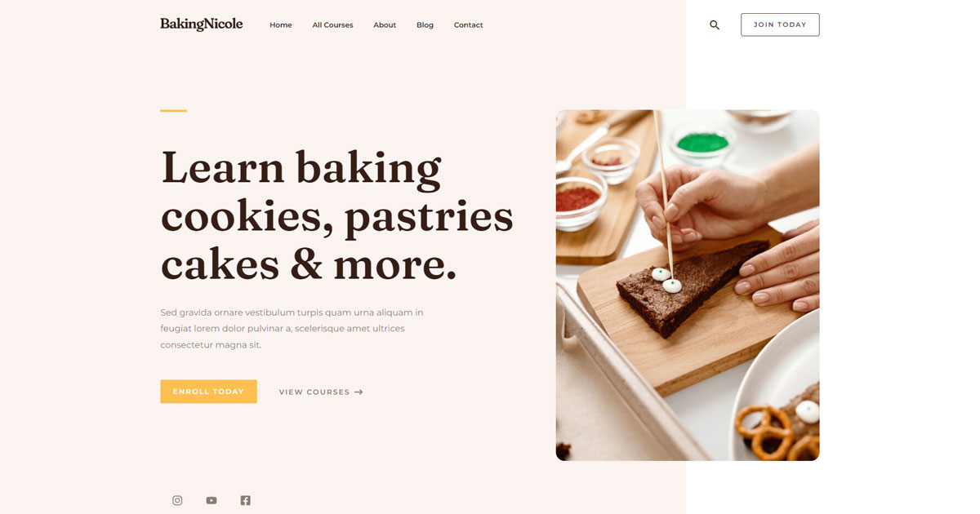This screenshot has height=514, width=980.
Task: Click the BakingNicole logo
Action: (201, 24)
